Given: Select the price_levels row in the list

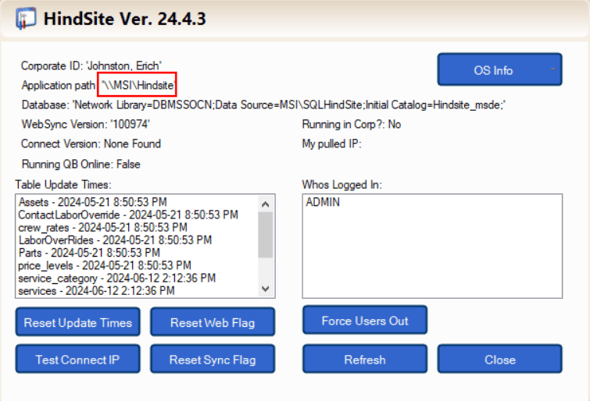Looking at the screenshot, I should (x=105, y=265).
